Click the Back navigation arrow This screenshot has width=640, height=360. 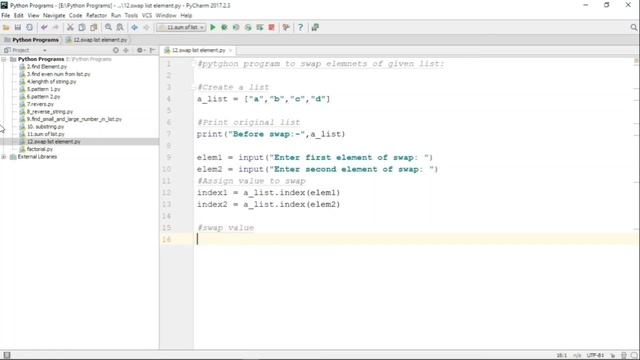coord(134,27)
